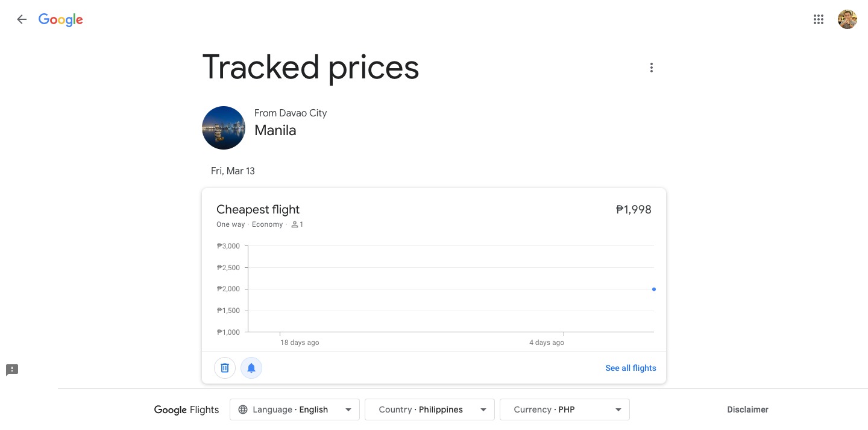Image resolution: width=868 pixels, height=430 pixels.
Task: Click the Google Flights footer logo
Action: (x=186, y=410)
